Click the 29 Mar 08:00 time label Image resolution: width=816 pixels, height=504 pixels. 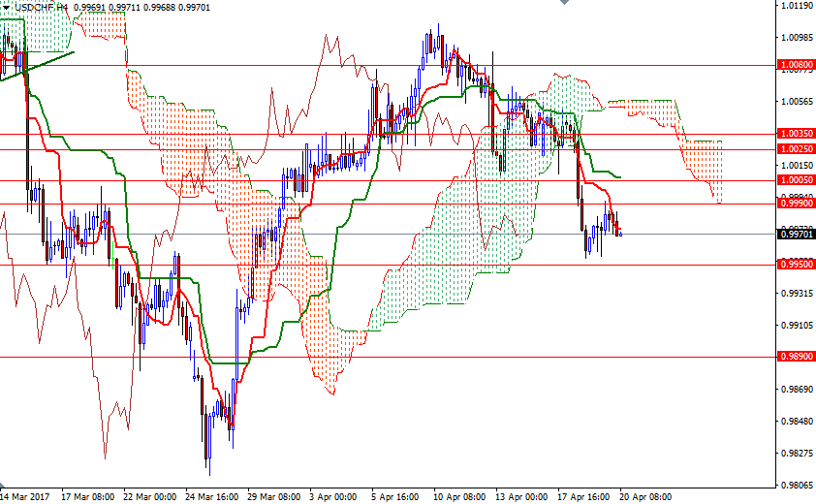pyautogui.click(x=273, y=496)
